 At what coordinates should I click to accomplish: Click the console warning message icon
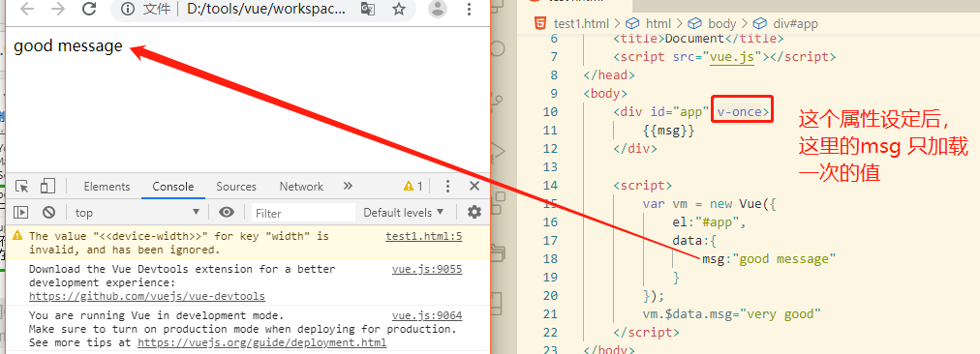pyautogui.click(x=16, y=235)
